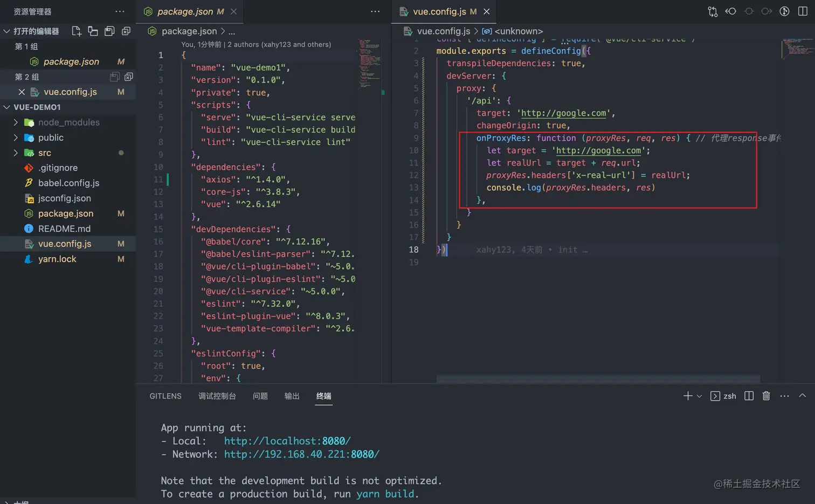Select the zsh terminal instance
The height and width of the screenshot is (504, 815).
[x=723, y=396]
